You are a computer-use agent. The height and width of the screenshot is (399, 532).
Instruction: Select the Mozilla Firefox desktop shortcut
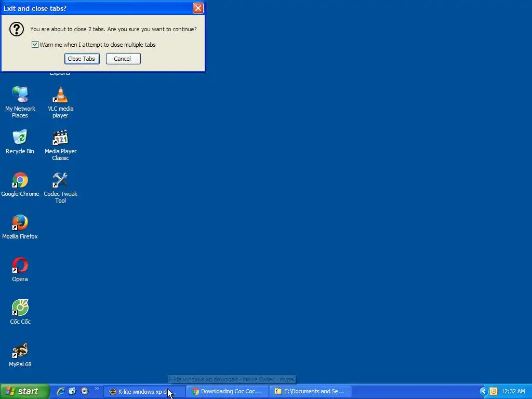click(x=20, y=227)
